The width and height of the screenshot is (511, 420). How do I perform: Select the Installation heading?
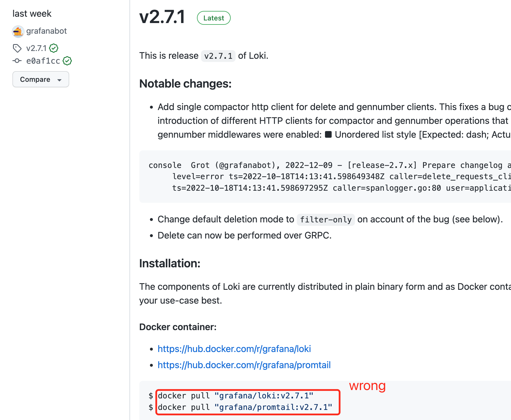click(170, 263)
